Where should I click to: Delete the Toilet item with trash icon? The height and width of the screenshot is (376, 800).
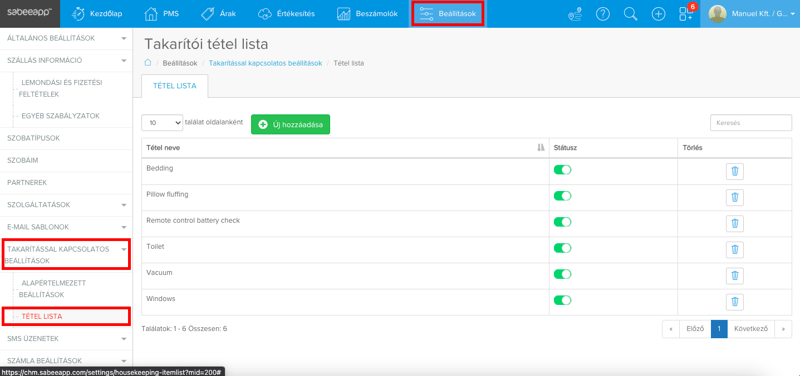point(735,249)
